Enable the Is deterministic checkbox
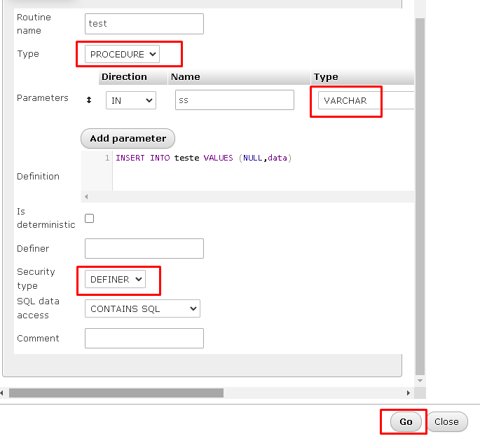This screenshot has height=448, width=480. click(89, 218)
